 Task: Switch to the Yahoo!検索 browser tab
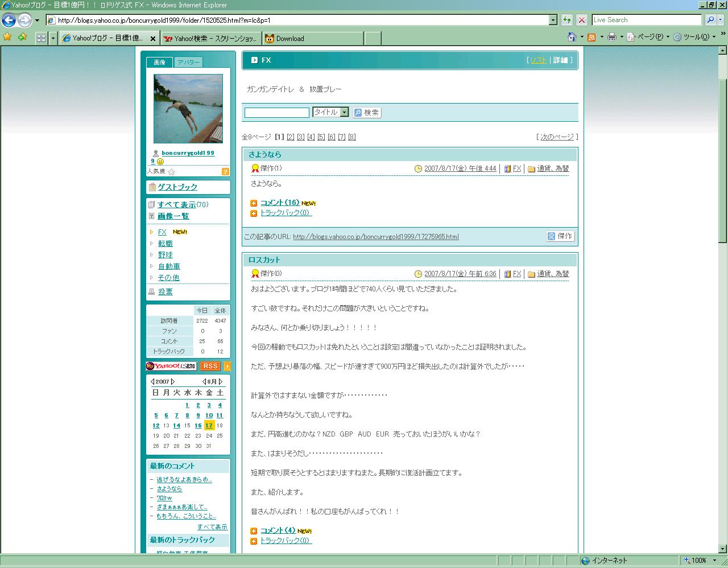(210, 39)
